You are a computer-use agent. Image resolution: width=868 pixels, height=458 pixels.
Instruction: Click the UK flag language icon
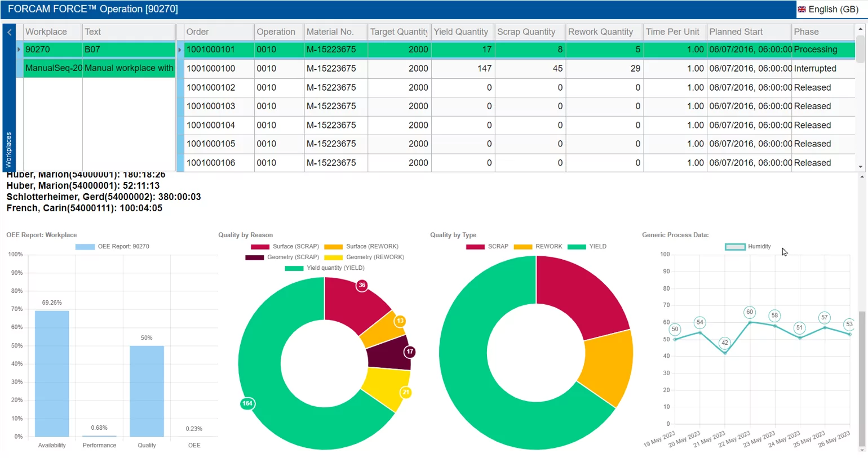click(801, 10)
